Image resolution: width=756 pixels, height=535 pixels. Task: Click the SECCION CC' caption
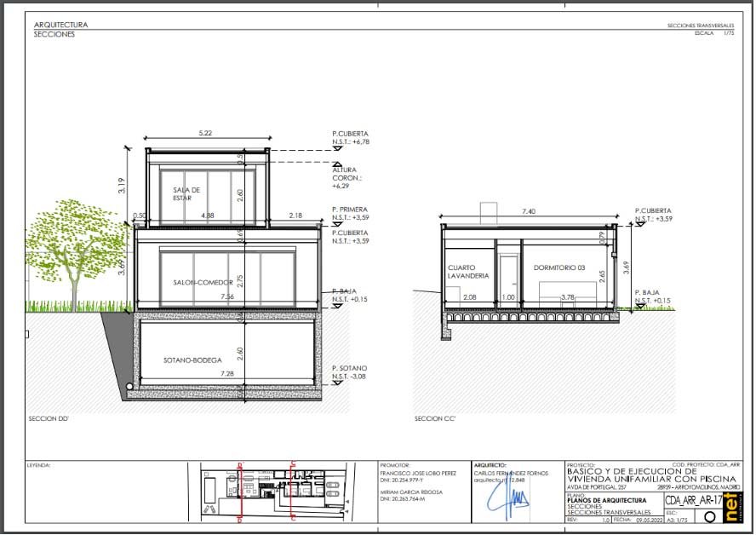pyautogui.click(x=436, y=419)
